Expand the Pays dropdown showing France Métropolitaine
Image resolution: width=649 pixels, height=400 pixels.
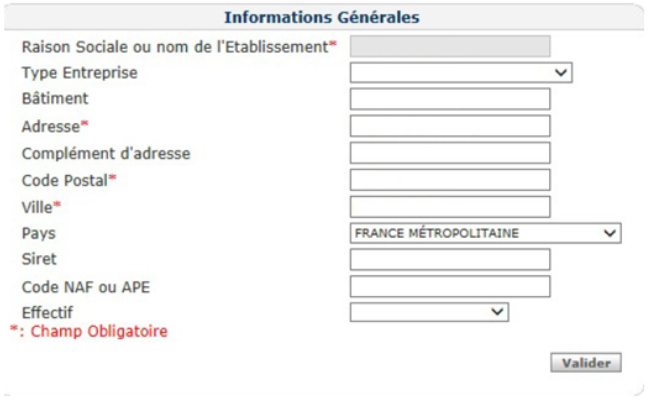tap(485, 233)
